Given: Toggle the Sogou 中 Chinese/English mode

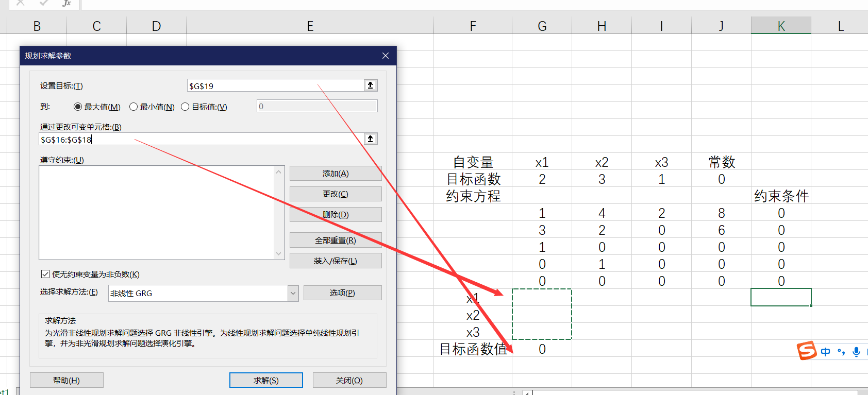Looking at the screenshot, I should tap(826, 352).
